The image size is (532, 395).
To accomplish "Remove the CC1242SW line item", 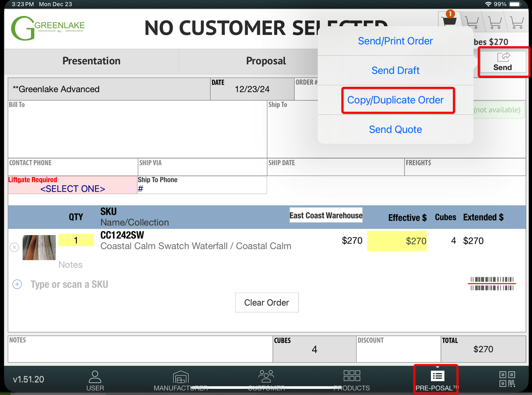I will (x=14, y=247).
